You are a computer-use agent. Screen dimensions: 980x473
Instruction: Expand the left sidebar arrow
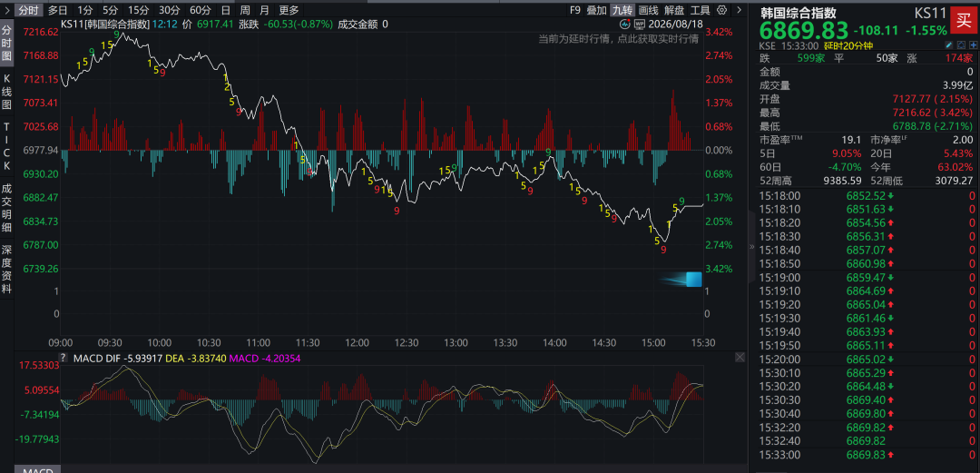pos(5,9)
